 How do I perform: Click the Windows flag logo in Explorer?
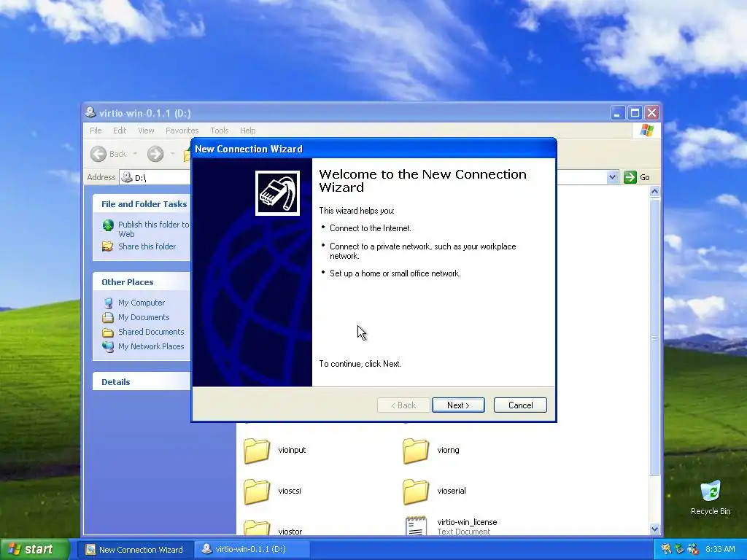click(646, 131)
